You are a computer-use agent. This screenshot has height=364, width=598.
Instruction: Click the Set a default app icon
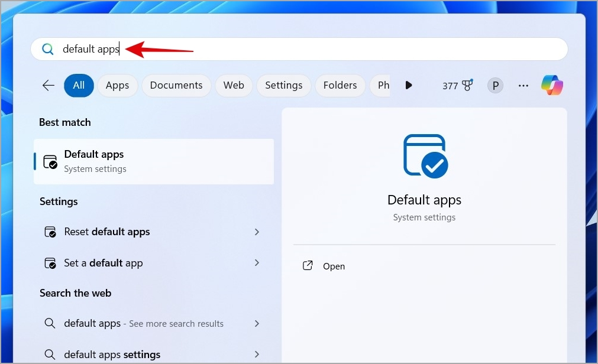point(50,263)
